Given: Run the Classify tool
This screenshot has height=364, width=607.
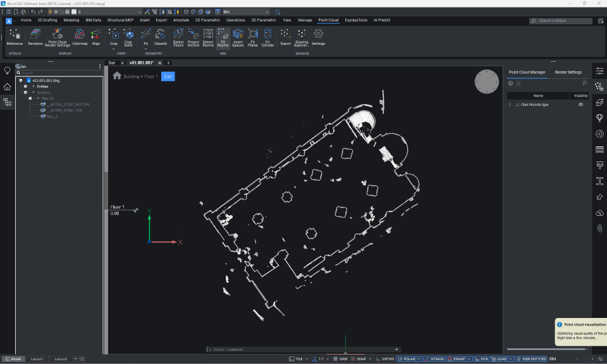Looking at the screenshot, I should point(160,38).
